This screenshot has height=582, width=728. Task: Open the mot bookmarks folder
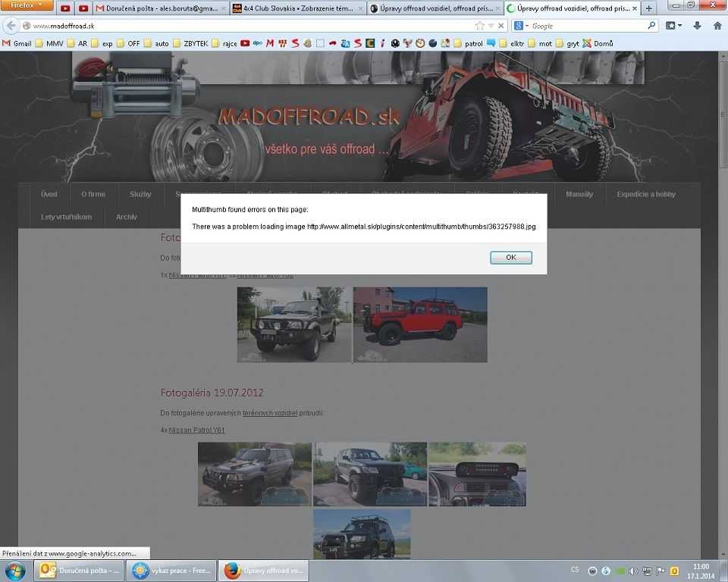click(x=540, y=44)
